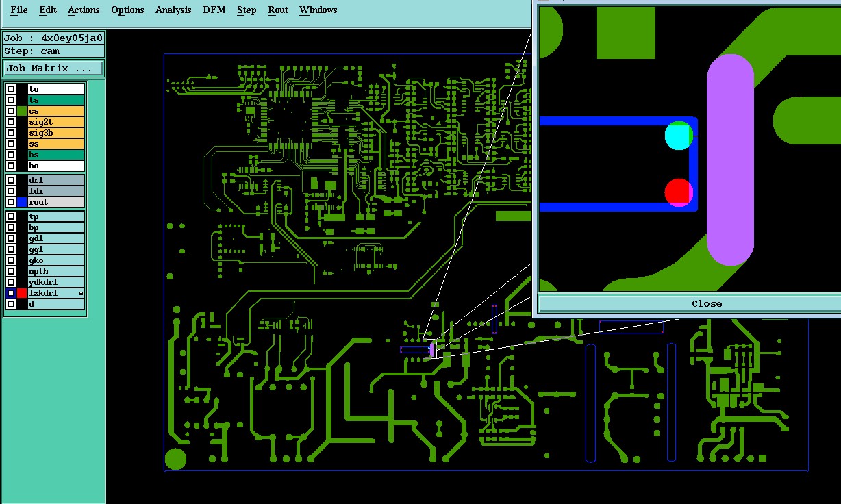Viewport: 841px width, 504px height.
Task: Toggle the checked box for layer fzkdrl
Action: tap(11, 293)
